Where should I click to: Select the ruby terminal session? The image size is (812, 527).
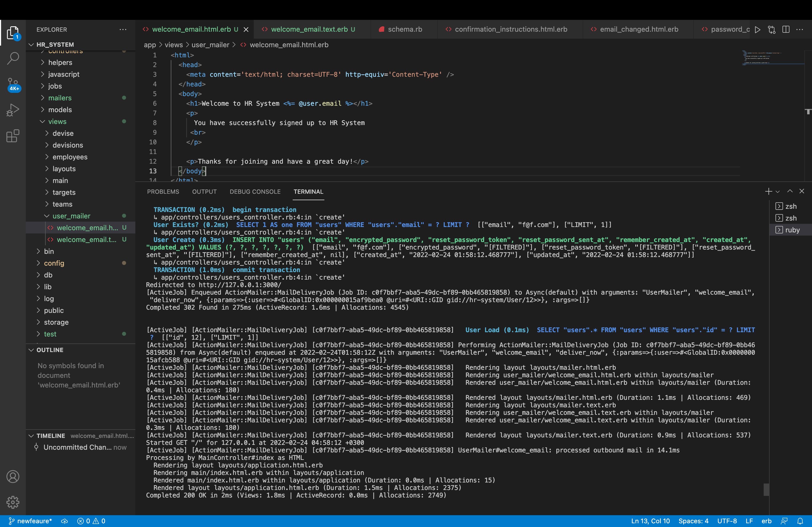tap(792, 230)
